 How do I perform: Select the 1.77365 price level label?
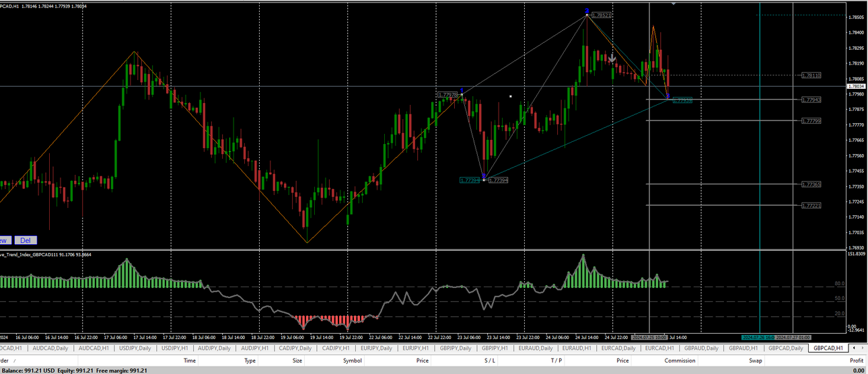coord(811,184)
